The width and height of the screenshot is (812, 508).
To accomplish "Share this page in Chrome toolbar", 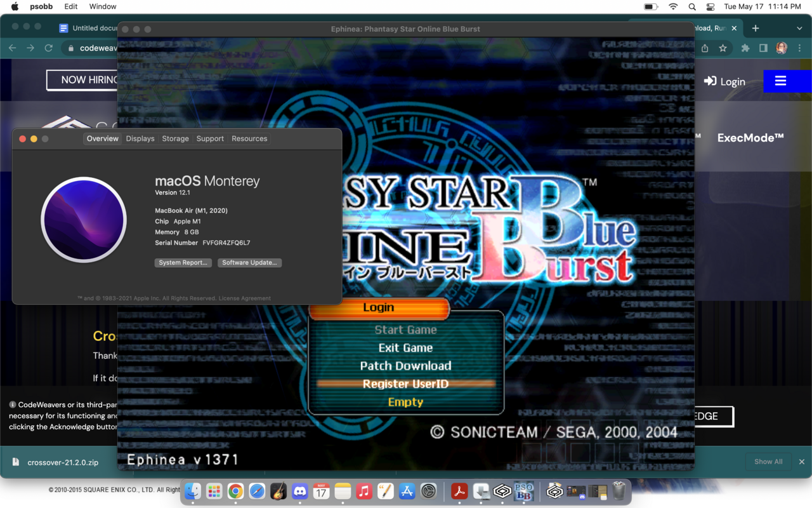I will (705, 48).
